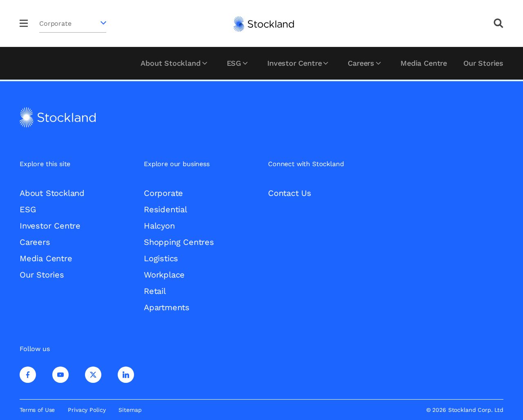Image resolution: width=523 pixels, height=420 pixels.
Task: Click the Contact Us link
Action: click(x=290, y=193)
